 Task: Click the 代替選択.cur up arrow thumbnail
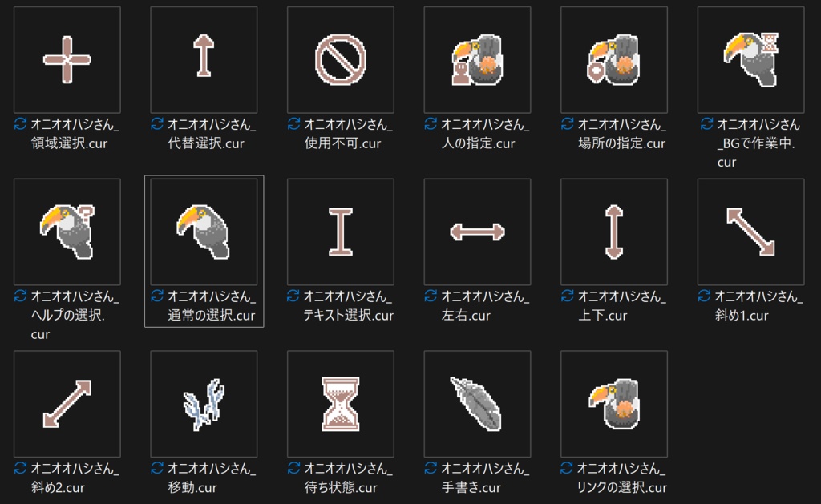click(204, 59)
